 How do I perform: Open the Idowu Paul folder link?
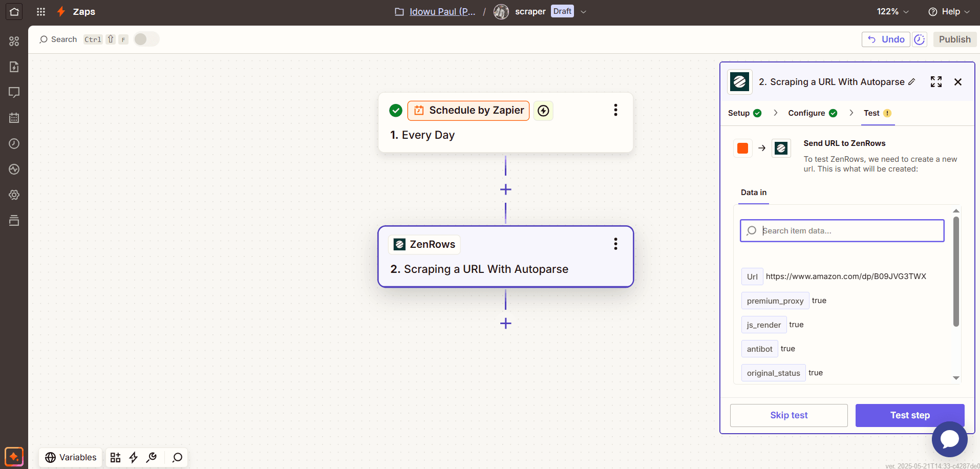[442, 11]
